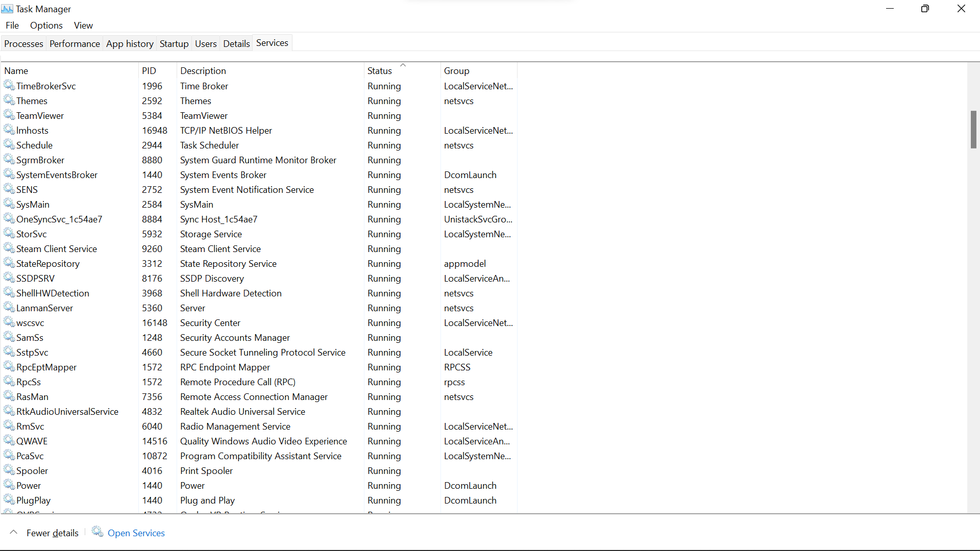The image size is (980, 551).
Task: Click the SENS service gear icon
Action: click(x=9, y=189)
